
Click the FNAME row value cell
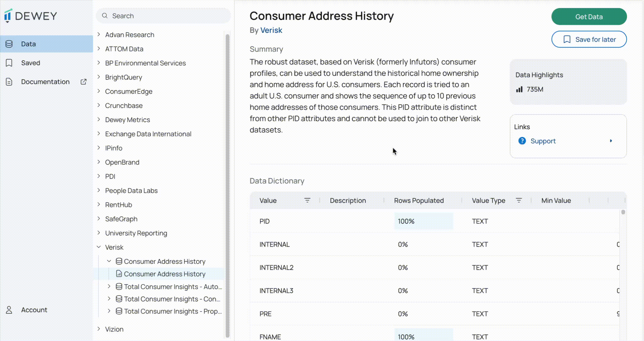click(270, 337)
